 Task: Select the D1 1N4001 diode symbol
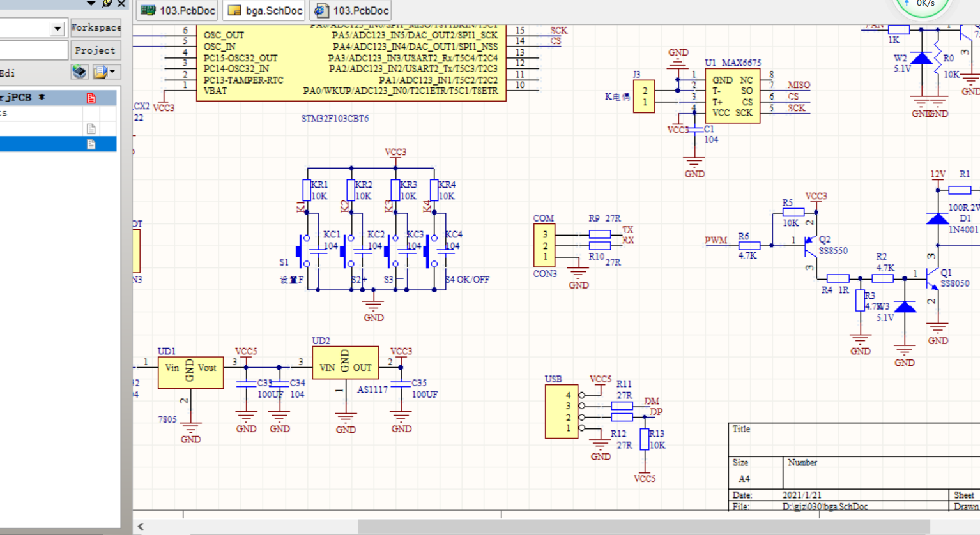937,219
